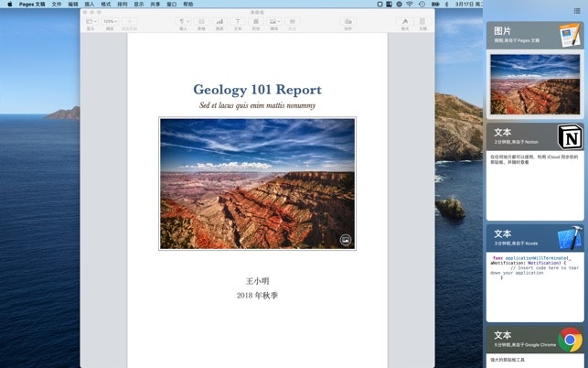Click the 图片 card header
Screen dimensions: 588x368
coord(535,36)
